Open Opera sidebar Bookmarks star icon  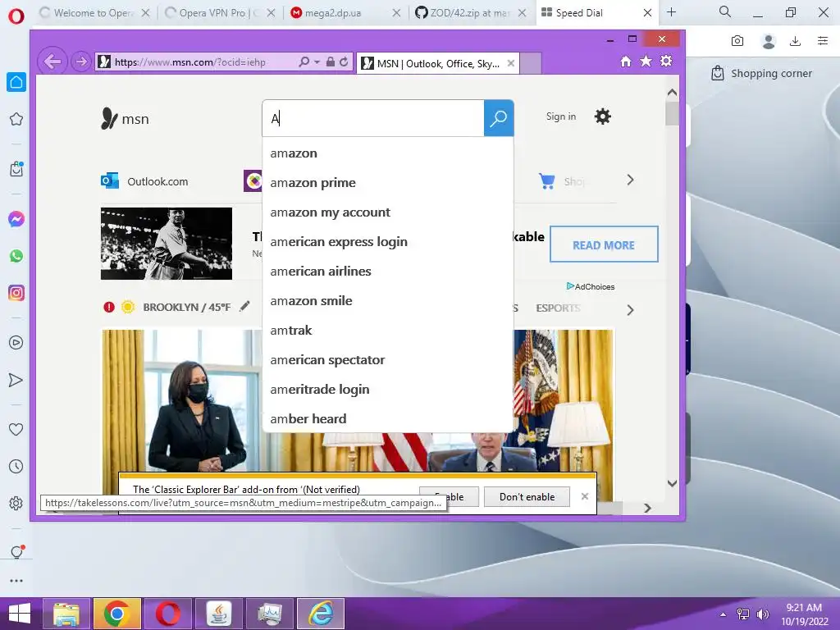coord(16,119)
